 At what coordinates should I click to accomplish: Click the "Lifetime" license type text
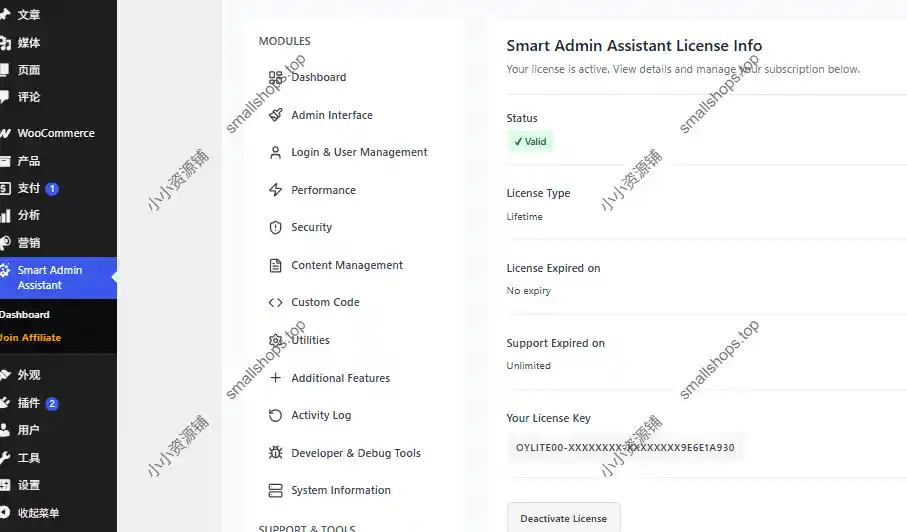pyautogui.click(x=525, y=217)
